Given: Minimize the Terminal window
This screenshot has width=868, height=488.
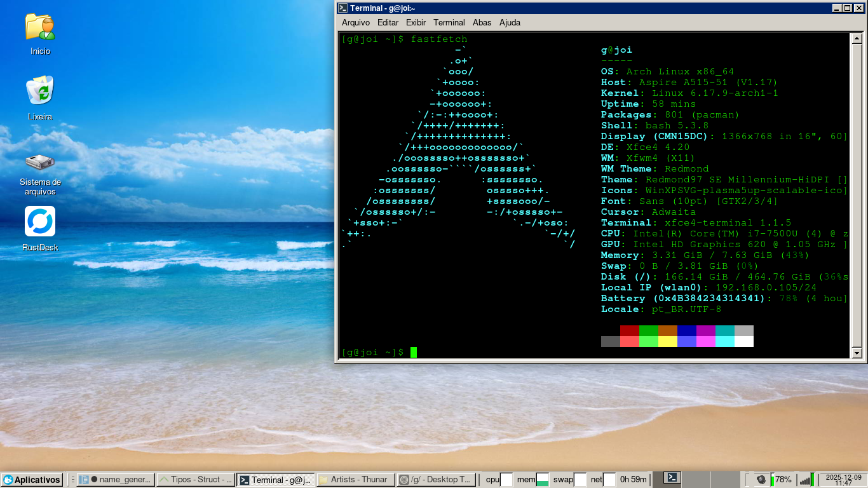Looking at the screenshot, I should pyautogui.click(x=837, y=8).
